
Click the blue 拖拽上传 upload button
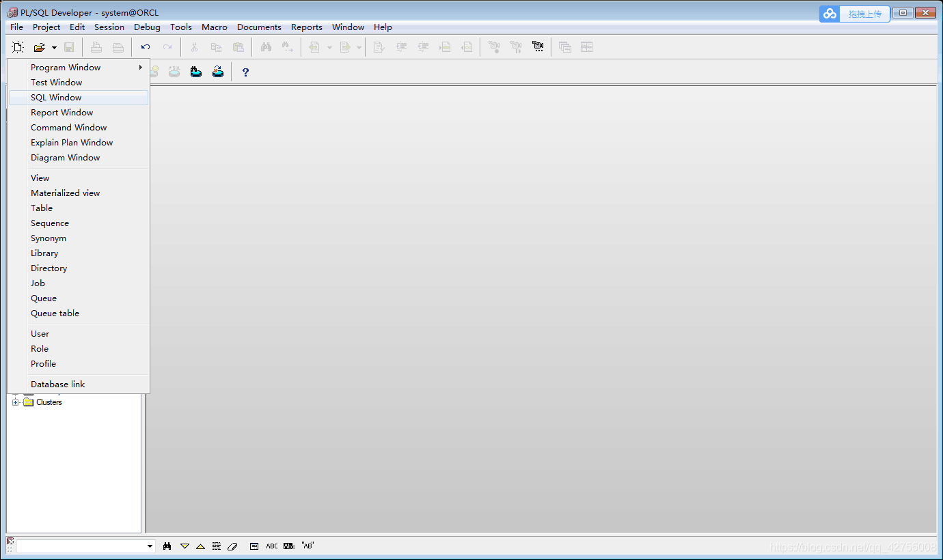[855, 14]
